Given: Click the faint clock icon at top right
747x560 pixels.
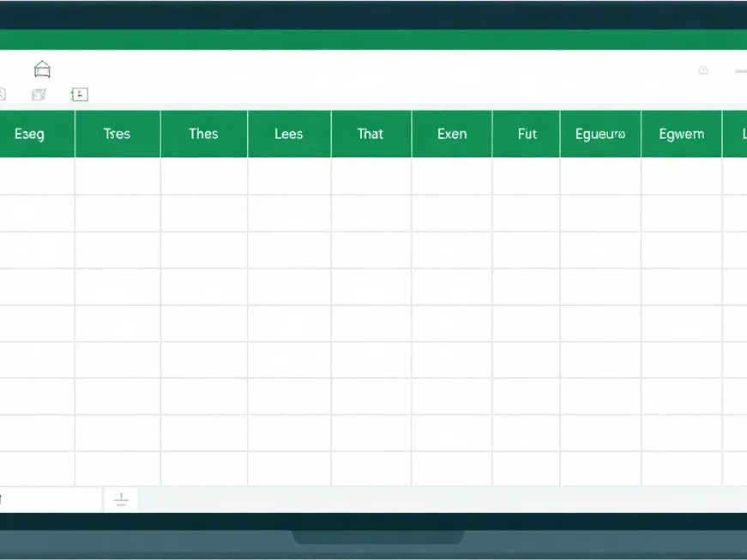Looking at the screenshot, I should (x=702, y=70).
